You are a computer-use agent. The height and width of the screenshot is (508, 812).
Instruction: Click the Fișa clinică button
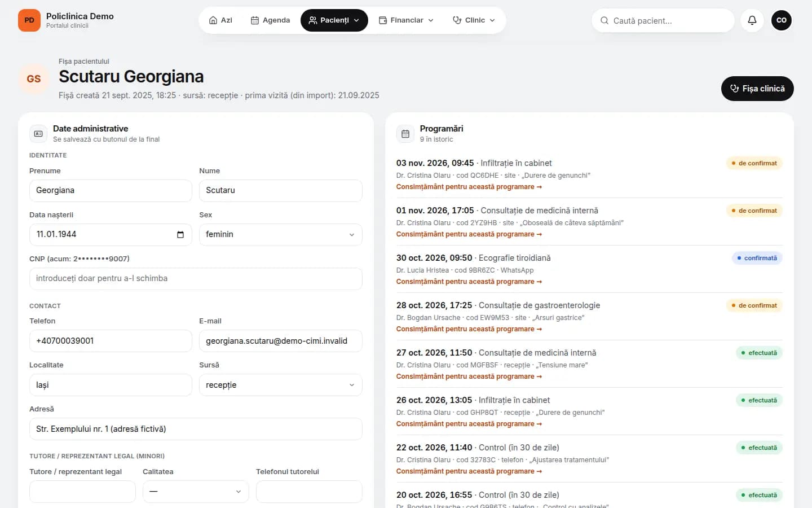pyautogui.click(x=757, y=89)
